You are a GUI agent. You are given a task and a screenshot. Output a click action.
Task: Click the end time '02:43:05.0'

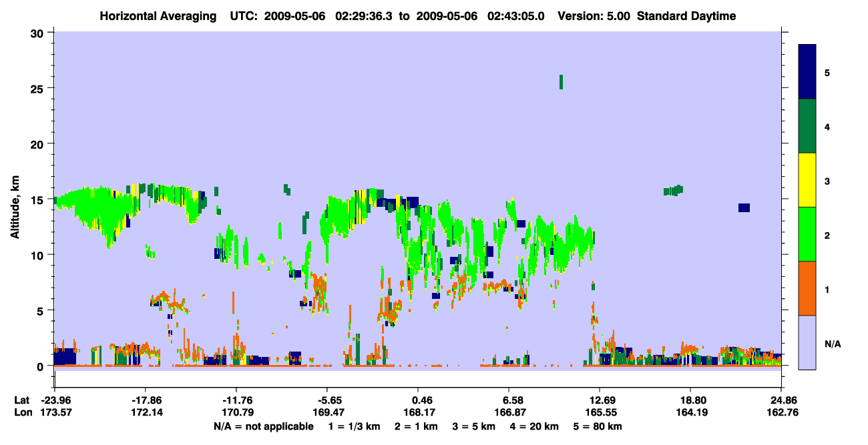click(x=515, y=16)
